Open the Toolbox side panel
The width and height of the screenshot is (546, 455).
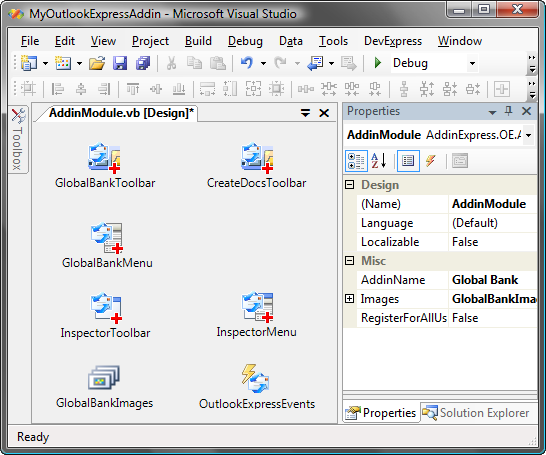[x=17, y=139]
